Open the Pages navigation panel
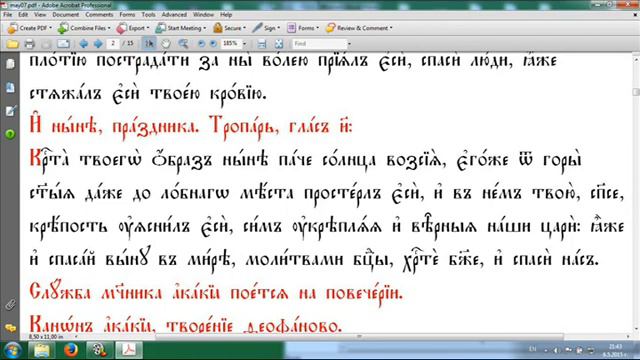 pyautogui.click(x=10, y=63)
